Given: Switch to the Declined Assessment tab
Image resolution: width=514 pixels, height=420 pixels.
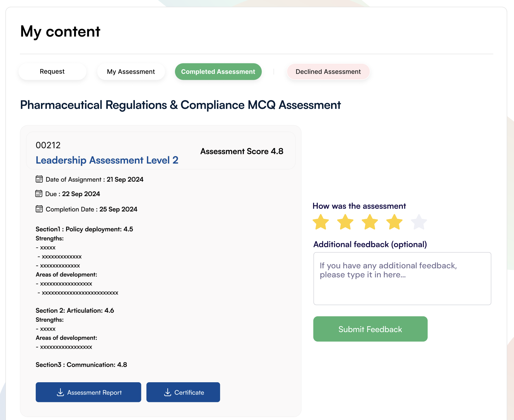Looking at the screenshot, I should point(328,71).
